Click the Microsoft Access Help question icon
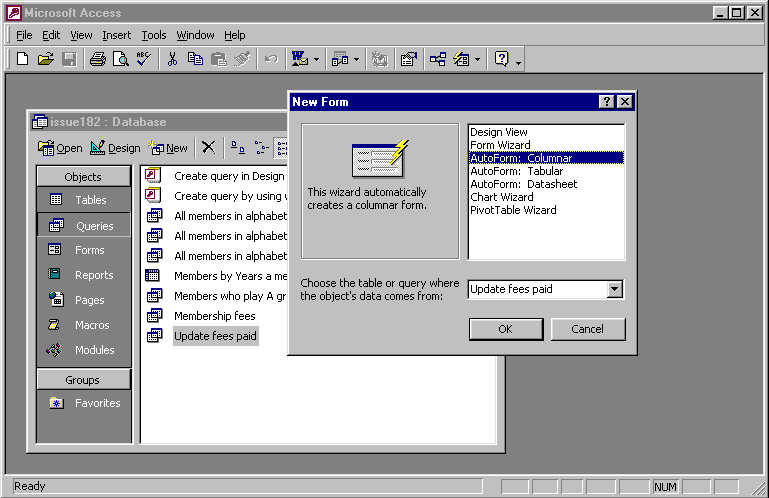769x498 pixels. 502,59
